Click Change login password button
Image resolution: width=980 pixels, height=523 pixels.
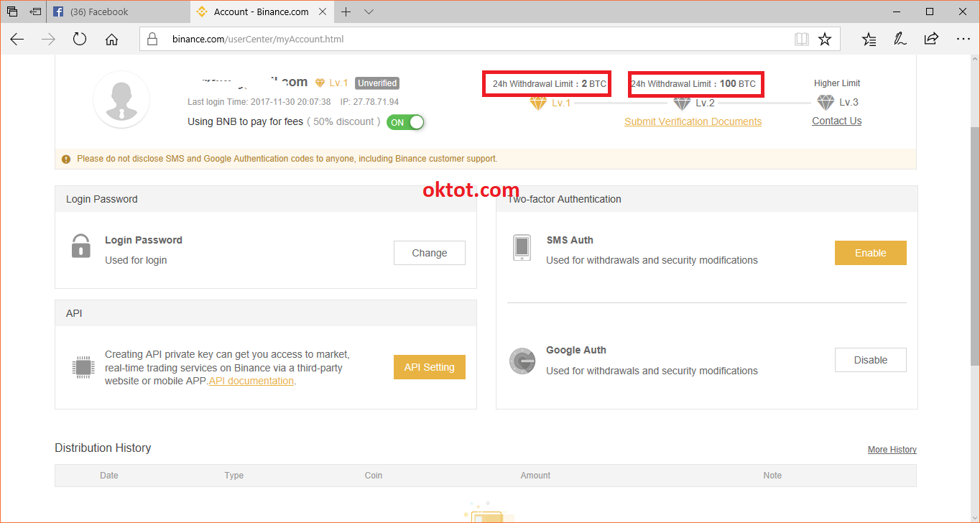click(429, 253)
